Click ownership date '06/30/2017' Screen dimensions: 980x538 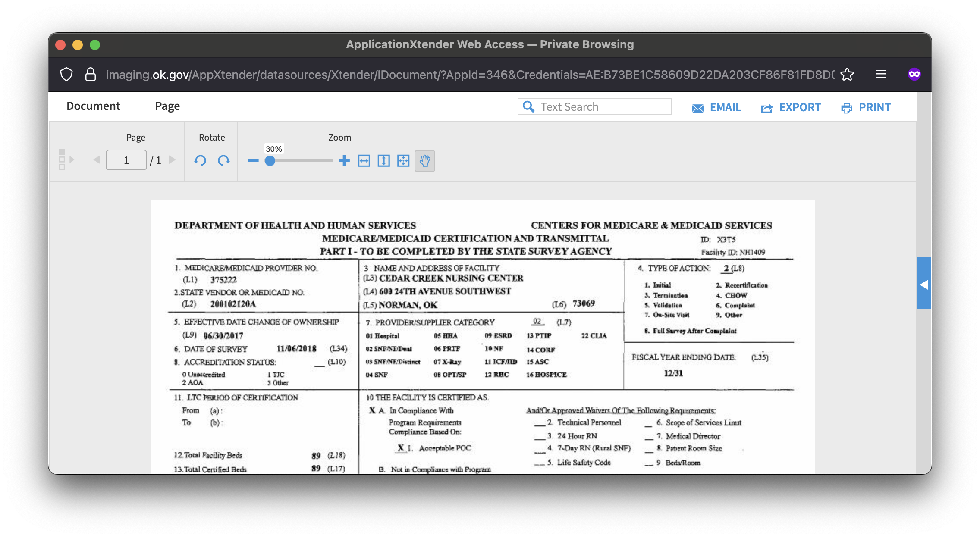pos(223,335)
